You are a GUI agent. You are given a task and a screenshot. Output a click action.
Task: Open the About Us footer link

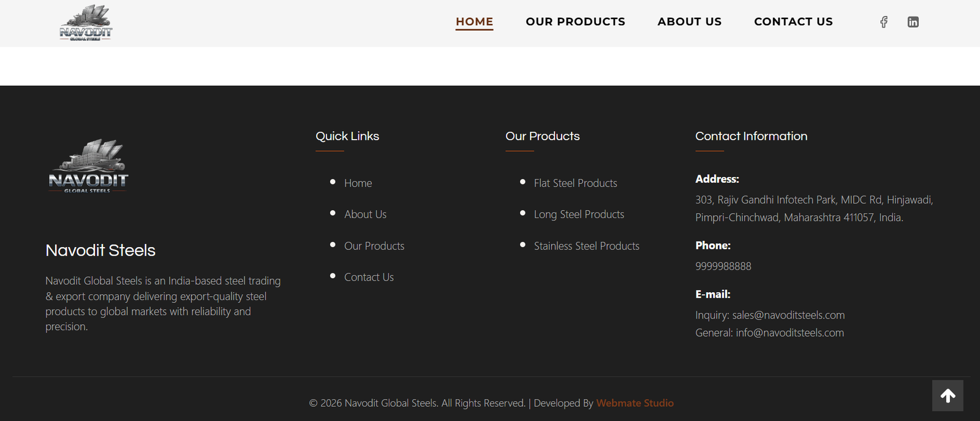365,214
